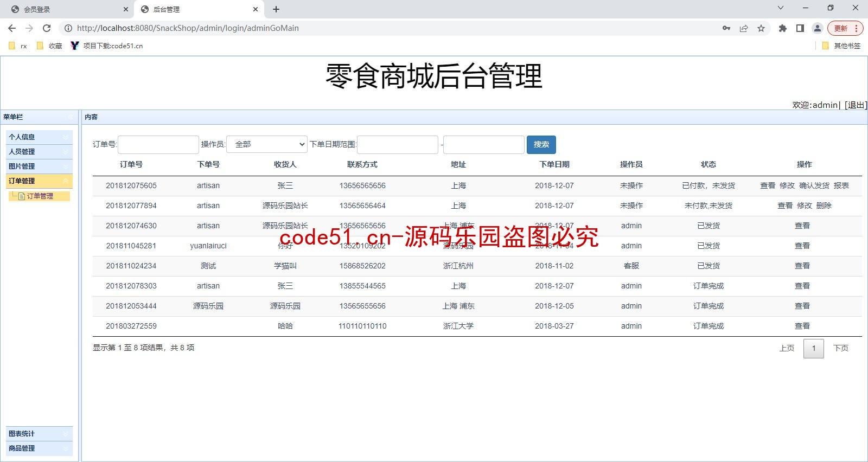Click 确认发货 for order 201812075605
Screen dimensions: 868x462
click(x=814, y=185)
